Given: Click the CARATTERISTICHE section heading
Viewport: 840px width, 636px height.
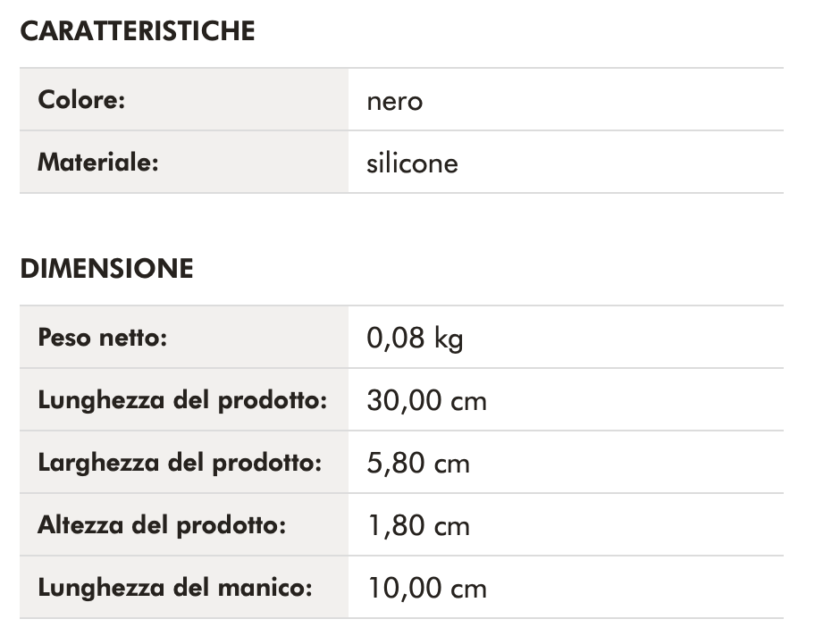Looking at the screenshot, I should [x=138, y=31].
